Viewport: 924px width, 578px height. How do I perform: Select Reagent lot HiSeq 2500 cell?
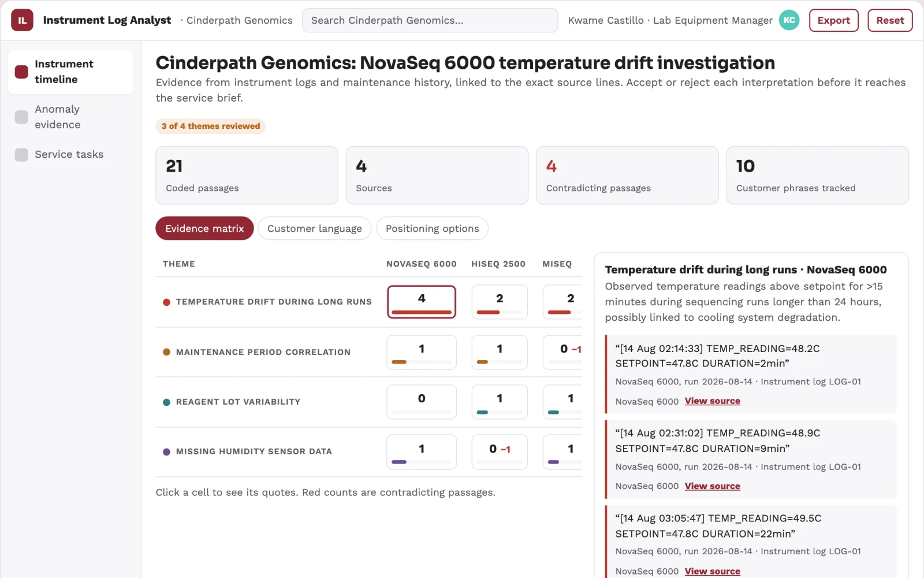[x=500, y=402]
